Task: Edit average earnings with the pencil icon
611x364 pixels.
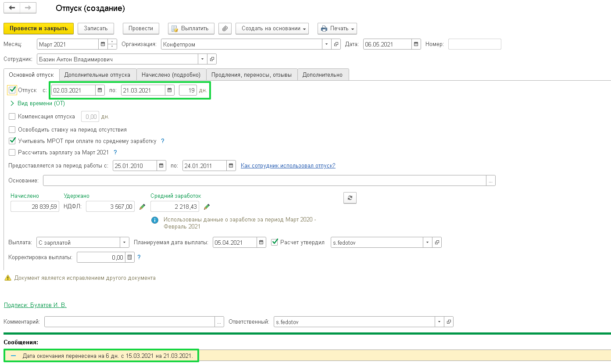Action: pos(207,207)
